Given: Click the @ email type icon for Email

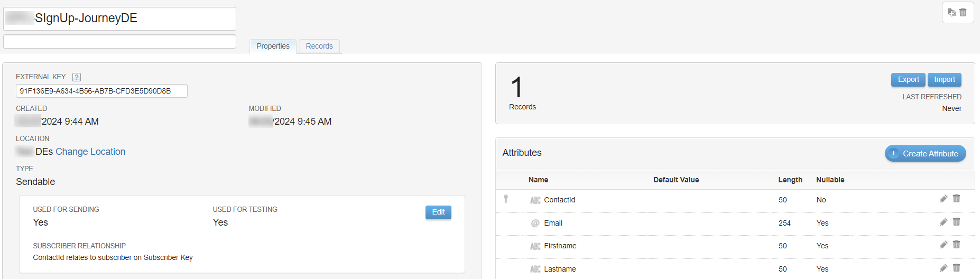Looking at the screenshot, I should tap(535, 223).
